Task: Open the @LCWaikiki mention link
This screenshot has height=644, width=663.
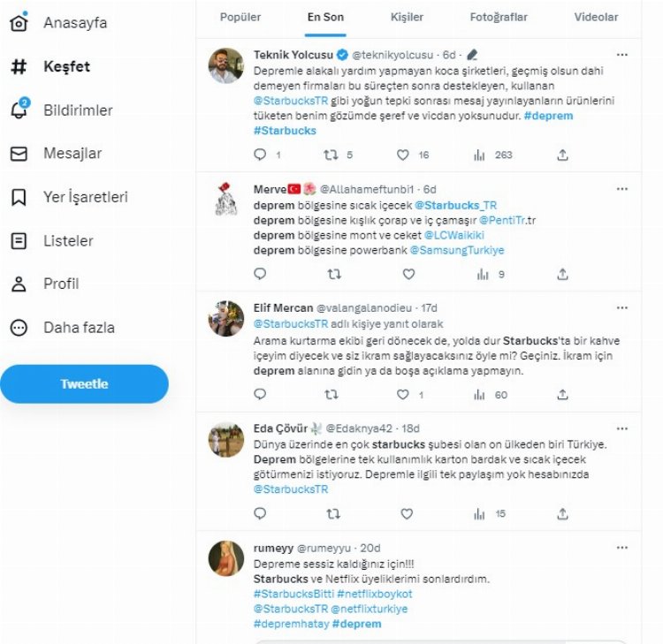Action: click(x=453, y=235)
